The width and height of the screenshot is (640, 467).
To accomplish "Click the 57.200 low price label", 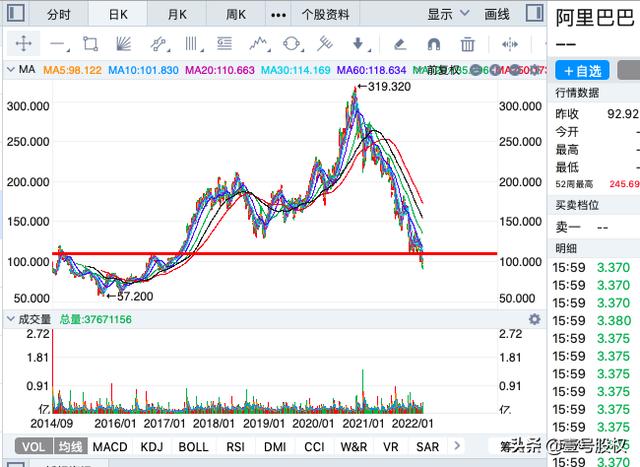I will pyautogui.click(x=135, y=296).
